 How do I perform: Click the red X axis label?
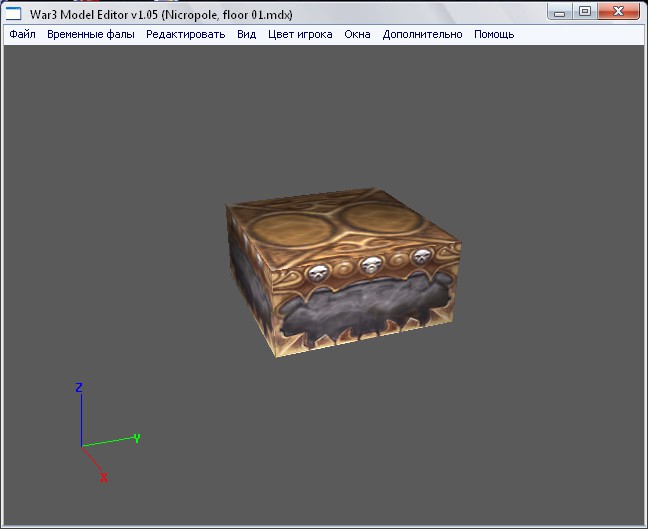click(104, 478)
